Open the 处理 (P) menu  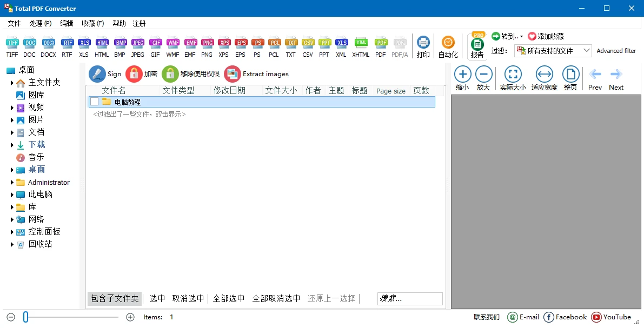click(40, 23)
